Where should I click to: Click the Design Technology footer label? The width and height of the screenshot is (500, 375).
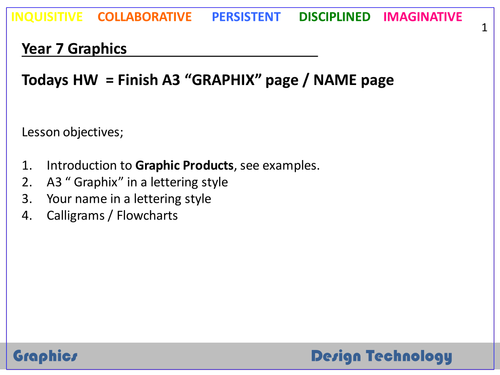pyautogui.click(x=382, y=356)
